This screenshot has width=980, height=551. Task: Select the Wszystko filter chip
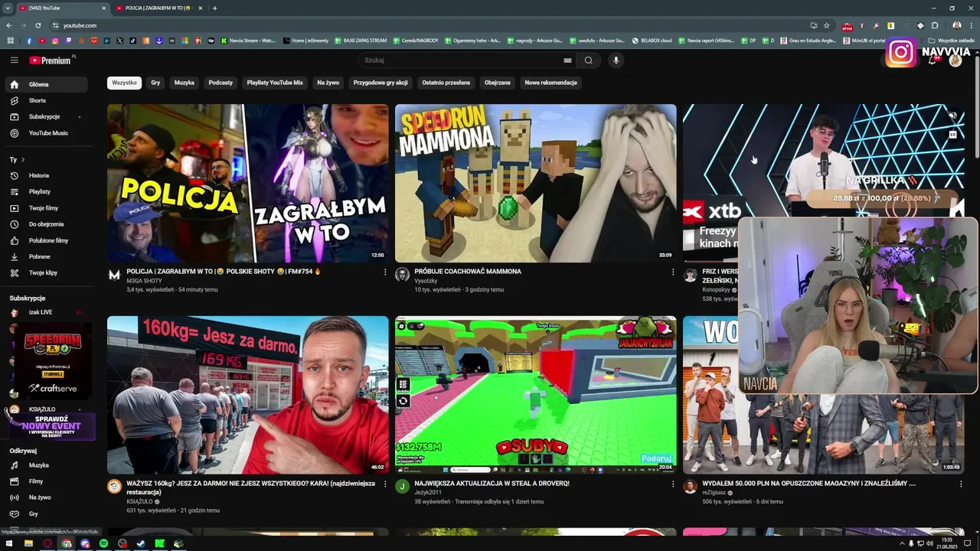pyautogui.click(x=124, y=83)
